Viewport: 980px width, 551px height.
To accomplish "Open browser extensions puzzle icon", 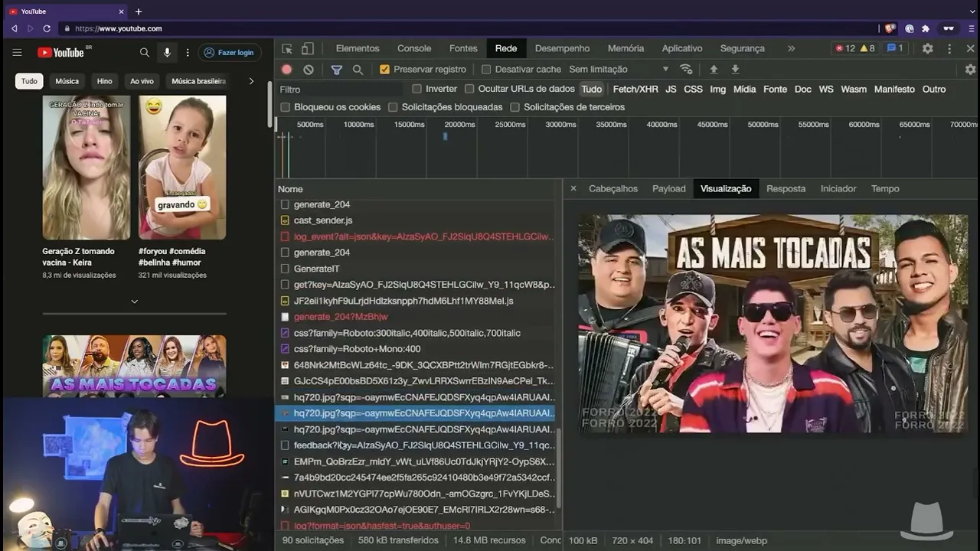I will (x=926, y=28).
